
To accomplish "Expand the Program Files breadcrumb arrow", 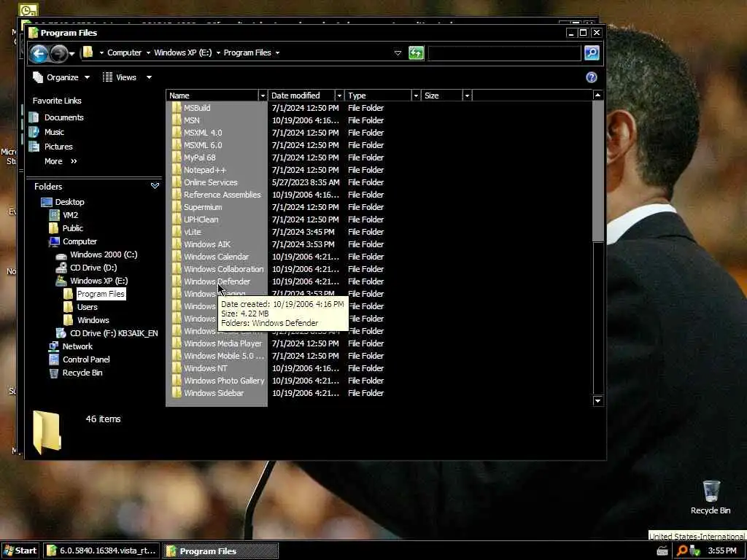I will [278, 52].
